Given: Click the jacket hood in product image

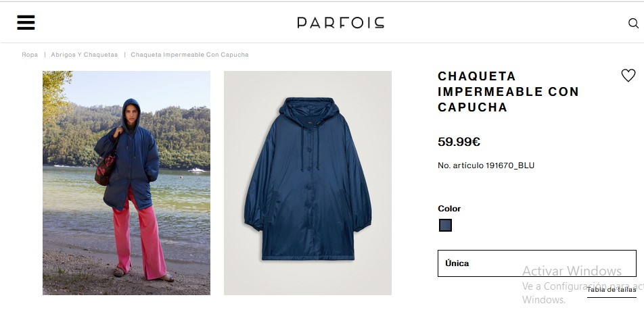Looking at the screenshot, I should click(x=309, y=109).
